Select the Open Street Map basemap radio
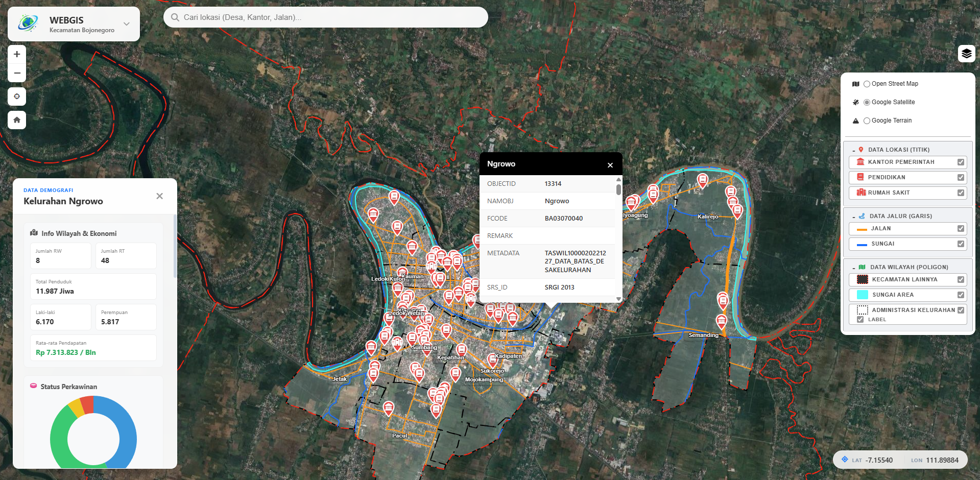 coord(867,84)
